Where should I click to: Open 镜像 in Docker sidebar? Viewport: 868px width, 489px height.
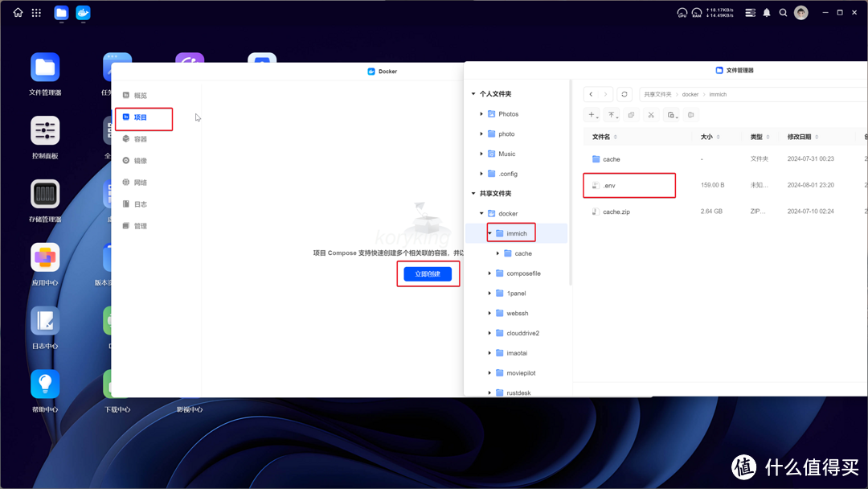pos(141,161)
